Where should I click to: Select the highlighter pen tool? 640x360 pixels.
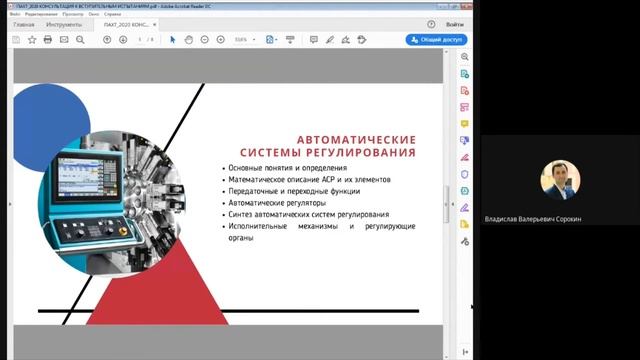(x=330, y=40)
